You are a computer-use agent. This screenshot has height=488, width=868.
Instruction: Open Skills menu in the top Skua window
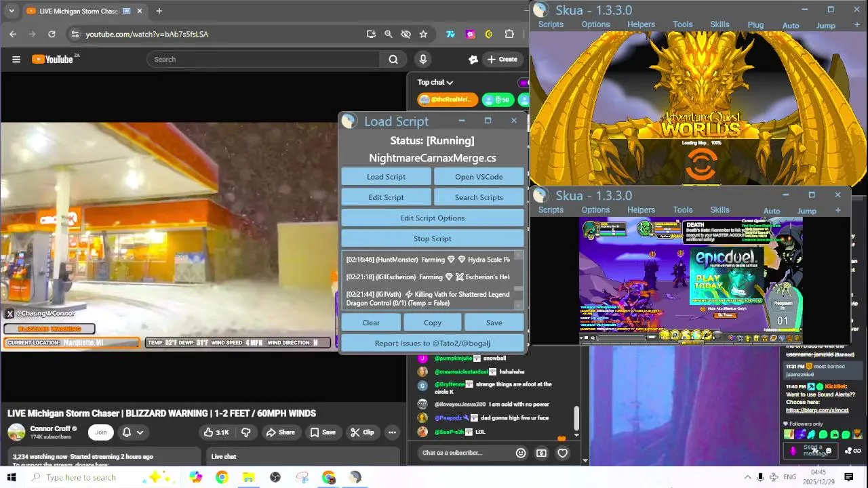point(719,24)
